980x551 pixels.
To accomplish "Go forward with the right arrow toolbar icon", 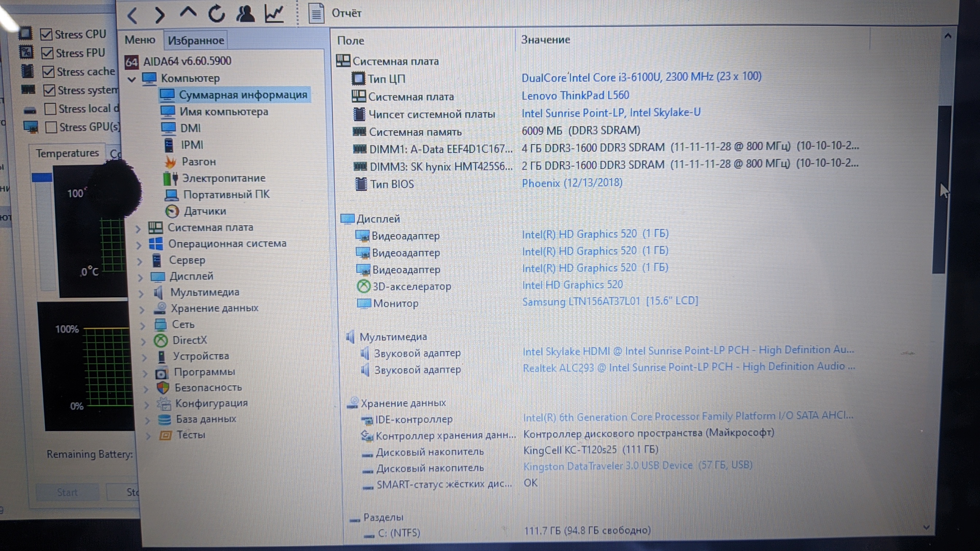I will click(160, 15).
